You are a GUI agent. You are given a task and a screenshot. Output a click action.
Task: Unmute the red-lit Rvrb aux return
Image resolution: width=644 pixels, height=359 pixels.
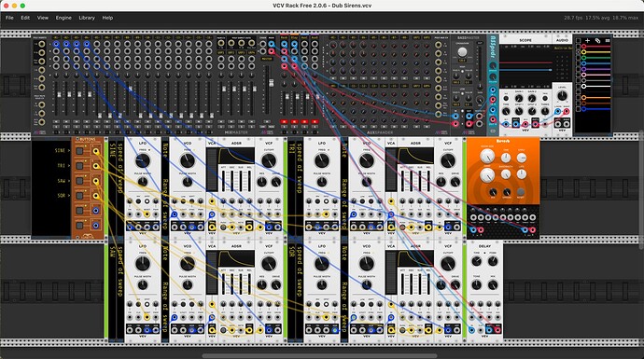tap(285, 121)
